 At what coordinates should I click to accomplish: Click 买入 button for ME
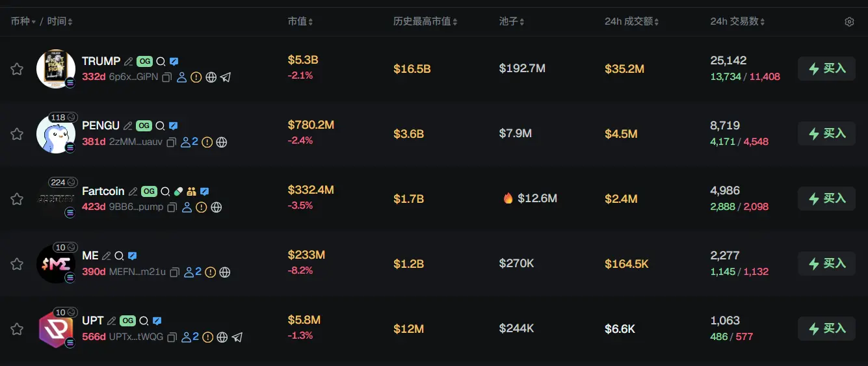pos(826,263)
